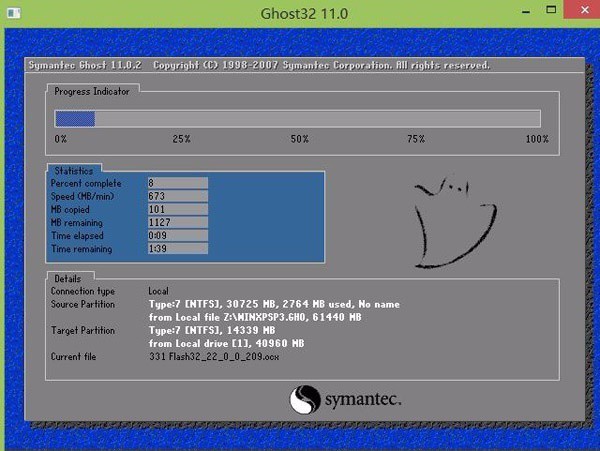Click the 100% label under progress bar
Image resolution: width=600 pixels, height=451 pixels.
pos(536,139)
